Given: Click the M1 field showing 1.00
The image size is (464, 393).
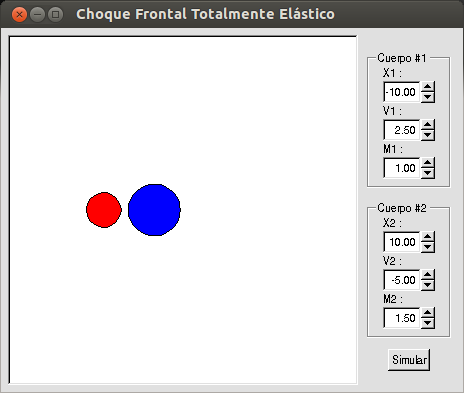Looking at the screenshot, I should (402, 168).
